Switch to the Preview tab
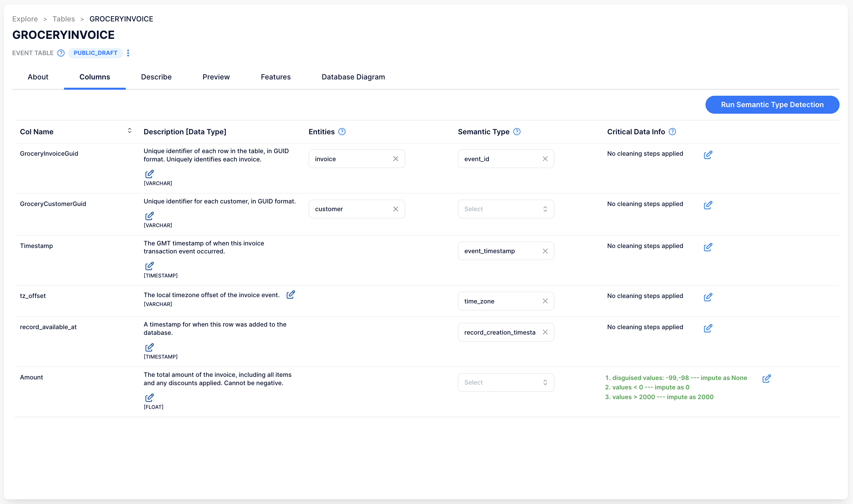Screen dimensions: 853x504 pyautogui.click(x=216, y=77)
